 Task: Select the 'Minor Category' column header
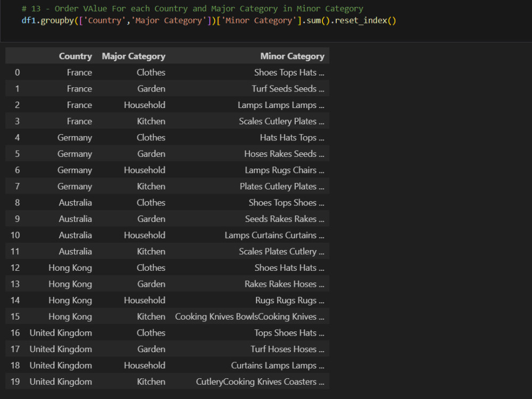click(x=292, y=56)
